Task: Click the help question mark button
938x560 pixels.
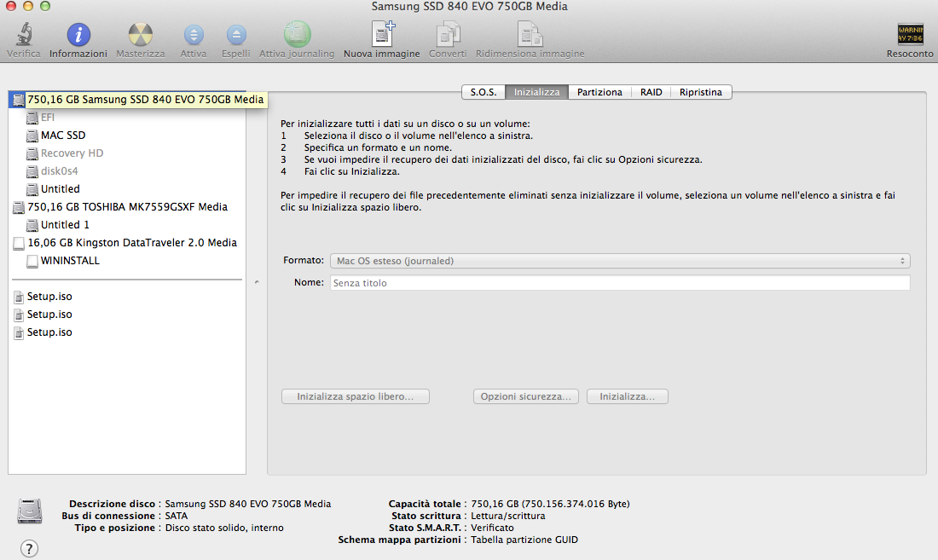Action: click(29, 548)
